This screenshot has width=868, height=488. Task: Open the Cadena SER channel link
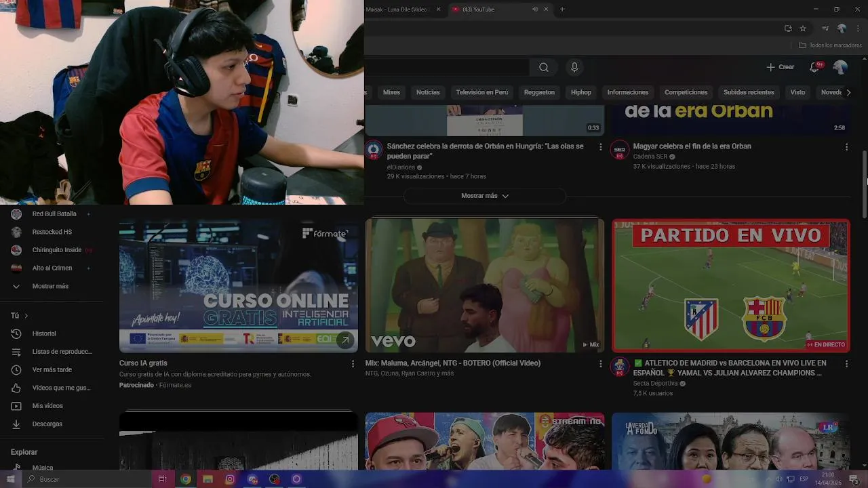[x=650, y=157]
